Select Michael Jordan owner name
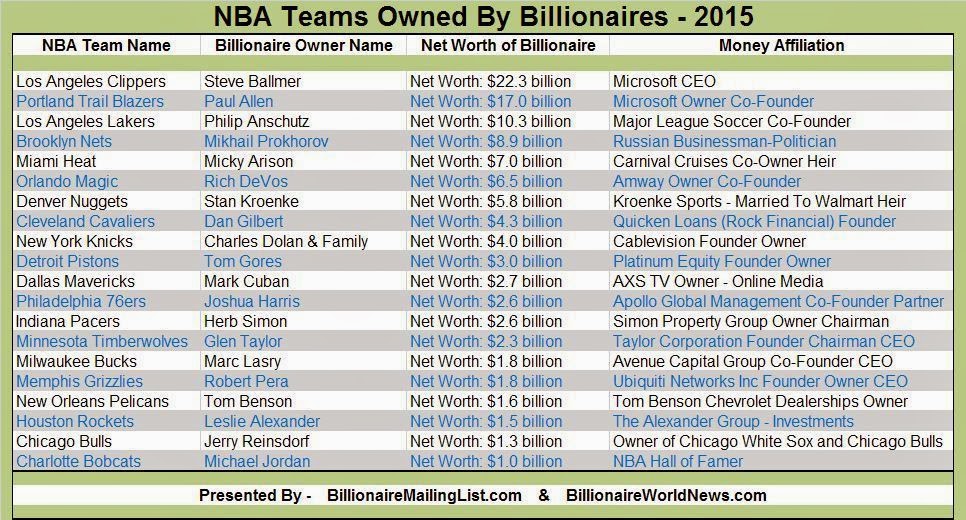966x520 pixels. click(x=257, y=461)
